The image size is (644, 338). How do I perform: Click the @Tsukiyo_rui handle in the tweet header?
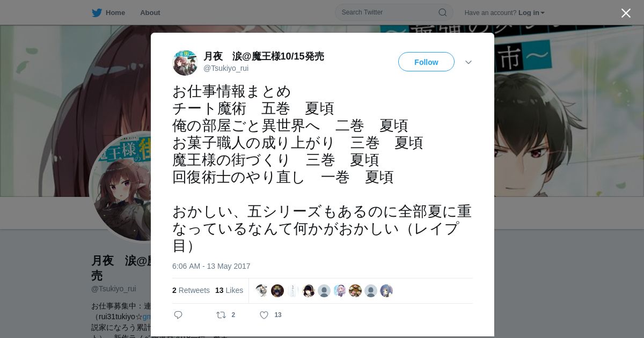226,68
